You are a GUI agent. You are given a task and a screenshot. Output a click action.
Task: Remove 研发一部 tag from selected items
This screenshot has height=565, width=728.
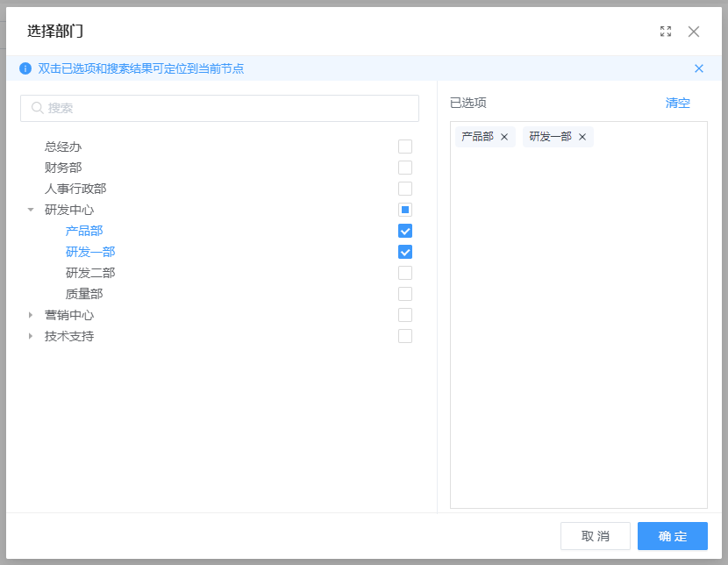pos(582,137)
